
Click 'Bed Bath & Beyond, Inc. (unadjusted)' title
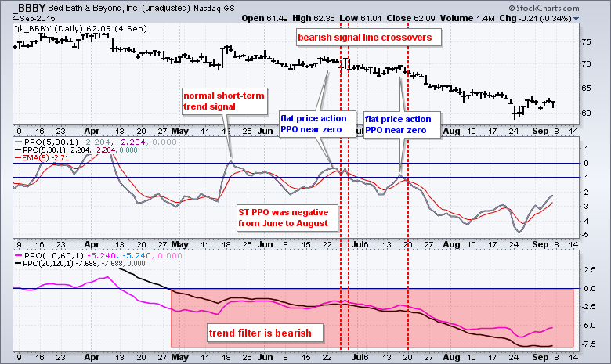pyautogui.click(x=118, y=8)
